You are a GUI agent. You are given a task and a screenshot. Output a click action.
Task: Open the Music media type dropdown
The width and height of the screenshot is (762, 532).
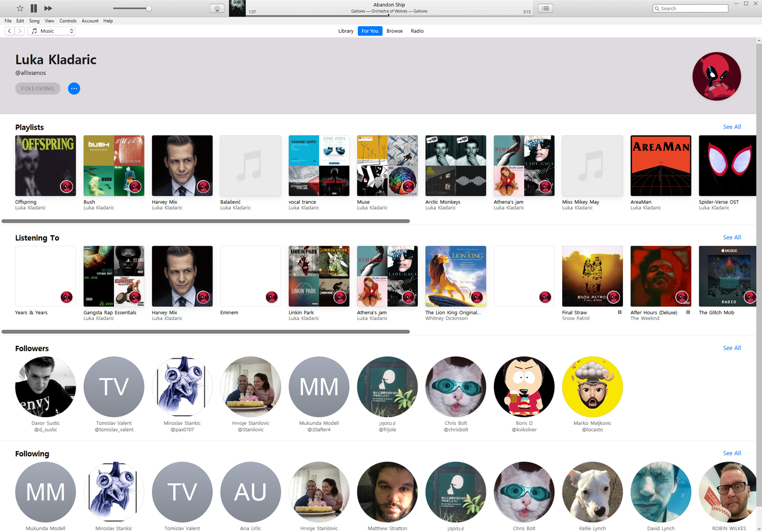[x=51, y=31]
